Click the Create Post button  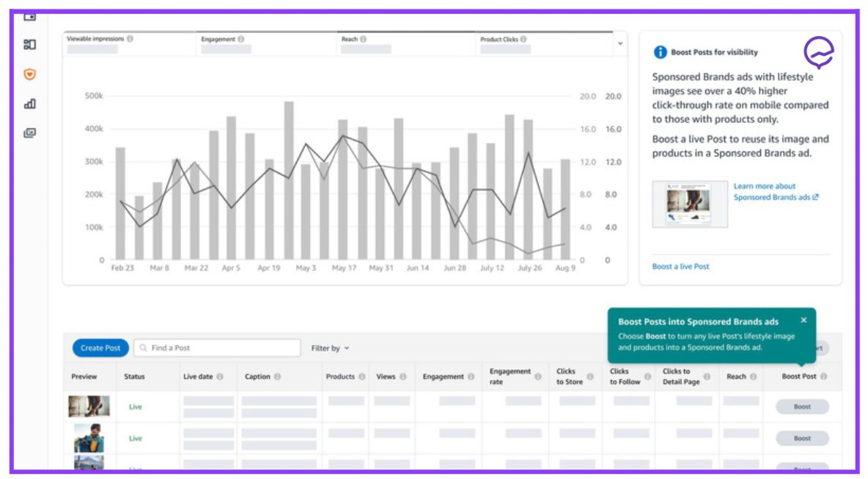pyautogui.click(x=100, y=348)
